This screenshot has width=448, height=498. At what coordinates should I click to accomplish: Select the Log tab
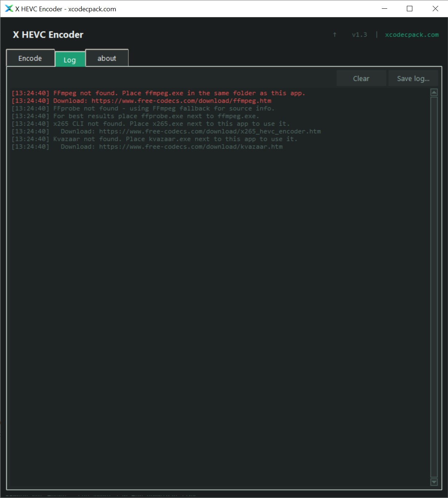[70, 60]
